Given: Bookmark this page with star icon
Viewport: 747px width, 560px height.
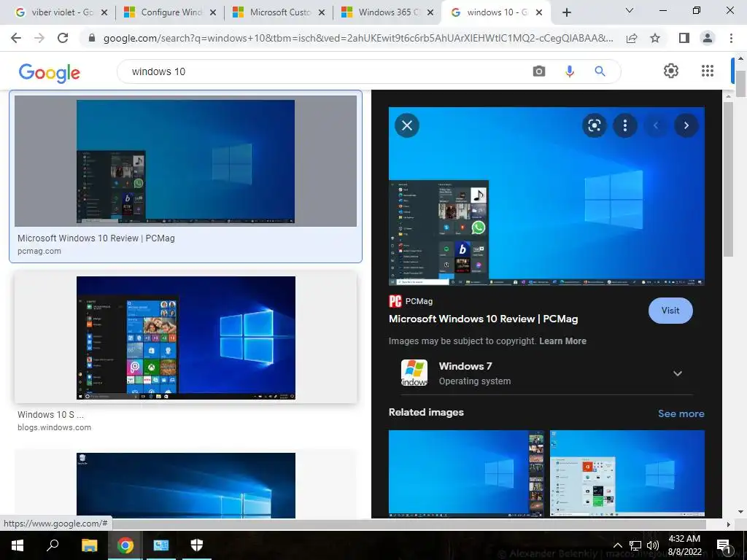Looking at the screenshot, I should [x=655, y=38].
